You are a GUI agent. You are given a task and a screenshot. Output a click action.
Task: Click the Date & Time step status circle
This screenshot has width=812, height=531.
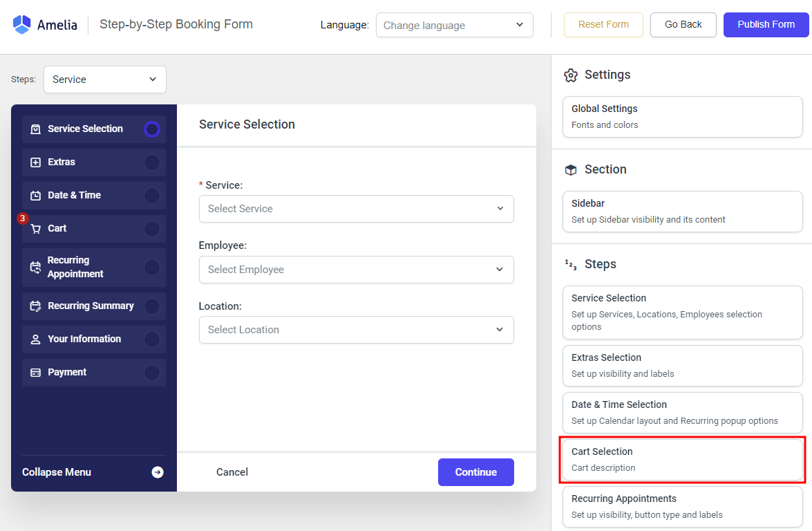coord(152,195)
